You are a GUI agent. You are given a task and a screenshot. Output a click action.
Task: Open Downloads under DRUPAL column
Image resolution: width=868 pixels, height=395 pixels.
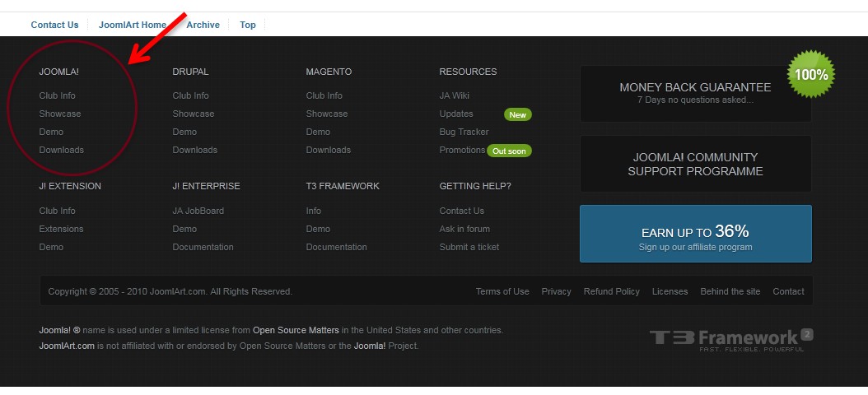pyautogui.click(x=195, y=150)
